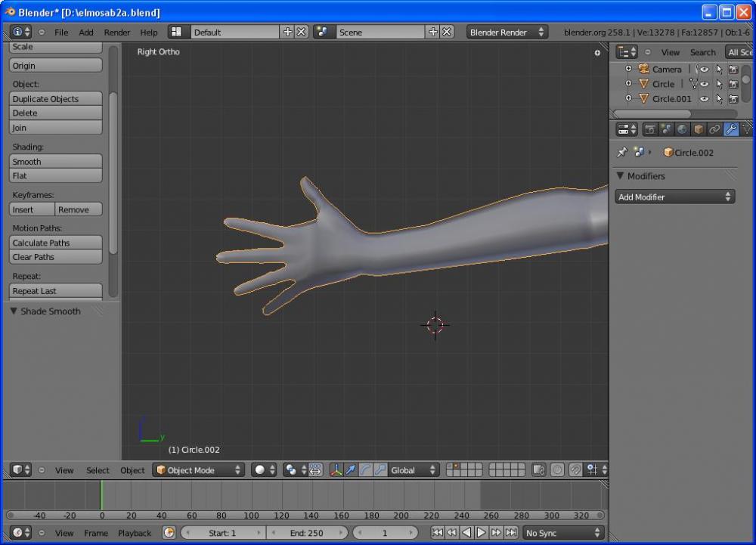Open the 3D view editor type selector

[x=20, y=470]
